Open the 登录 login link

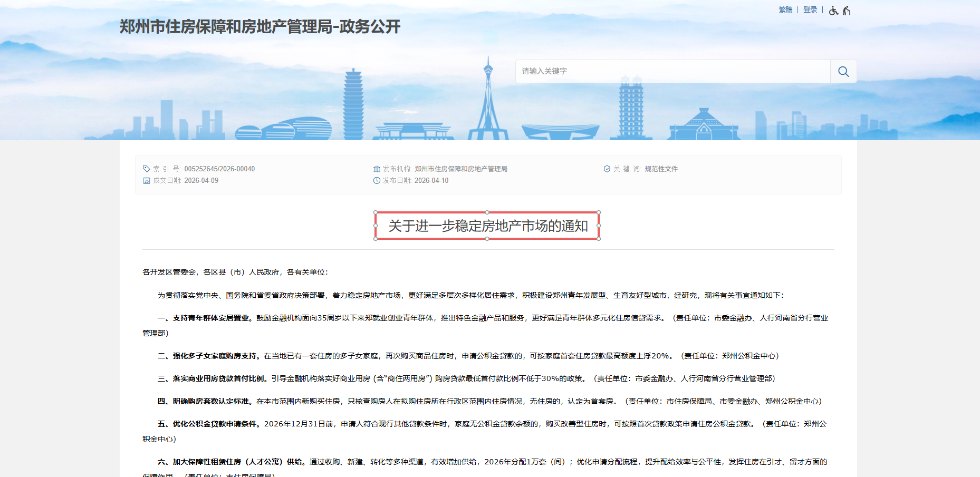tap(810, 10)
